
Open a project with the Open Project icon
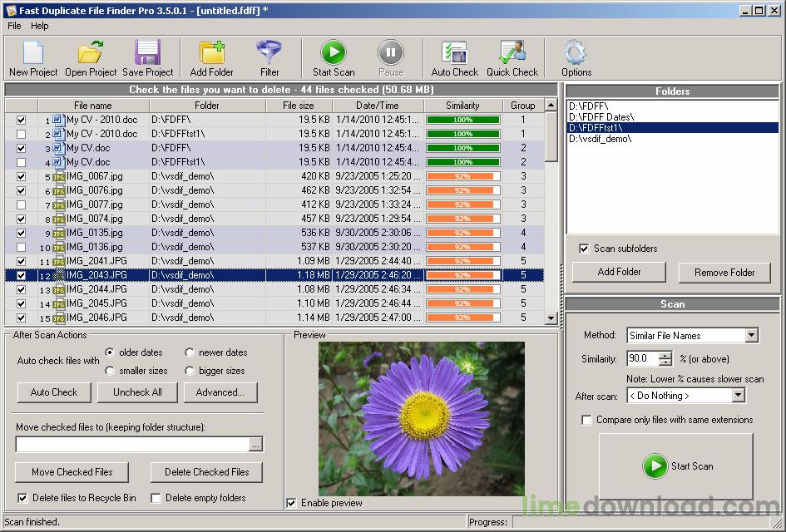coord(89,52)
